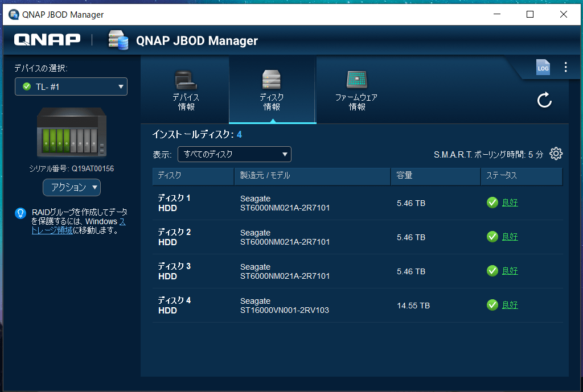This screenshot has height=392, width=583.
Task: Click the QNAP logo in header
Action: [x=47, y=39]
